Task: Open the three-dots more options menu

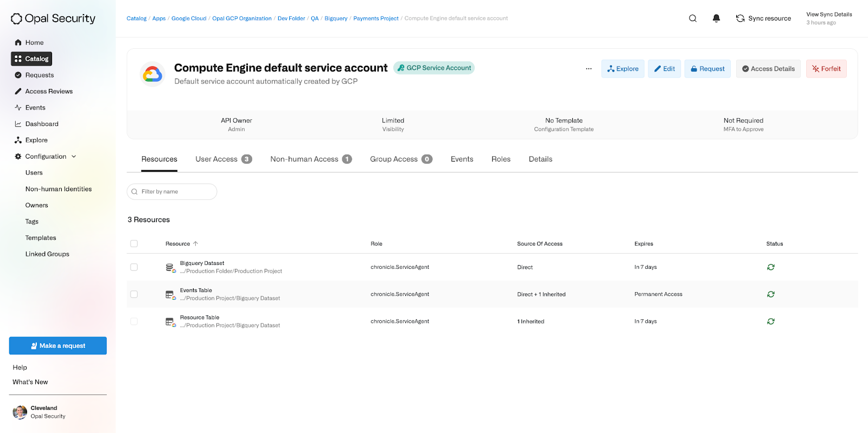Action: point(589,69)
